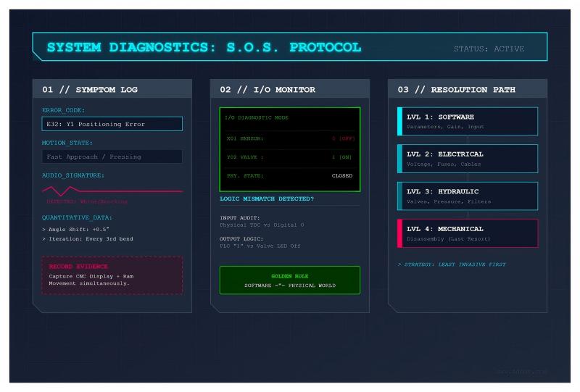The width and height of the screenshot is (580, 392).
Task: Click the STATUS: ACTIVE indicator
Action: pos(489,49)
